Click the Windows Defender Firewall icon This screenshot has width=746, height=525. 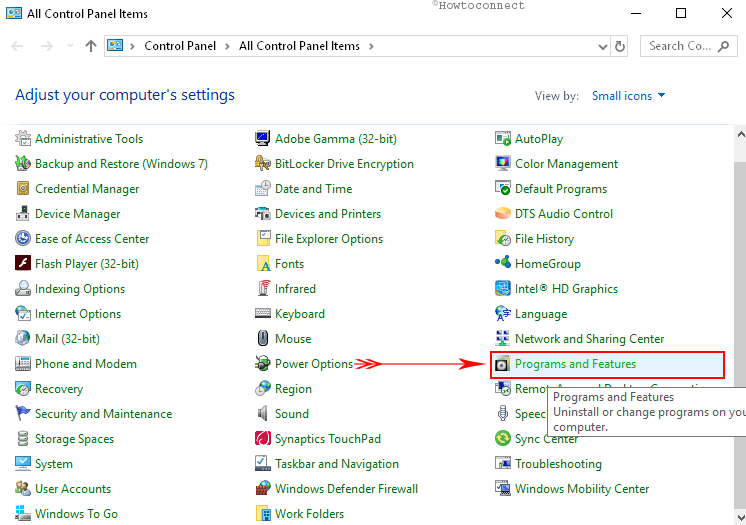pyautogui.click(x=263, y=488)
